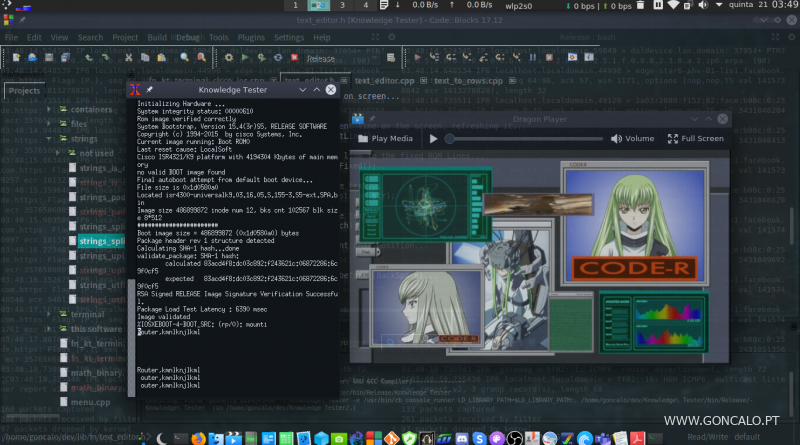800x445 pixels.
Task: Click the Play button in Dragon Player
Action: (x=433, y=138)
